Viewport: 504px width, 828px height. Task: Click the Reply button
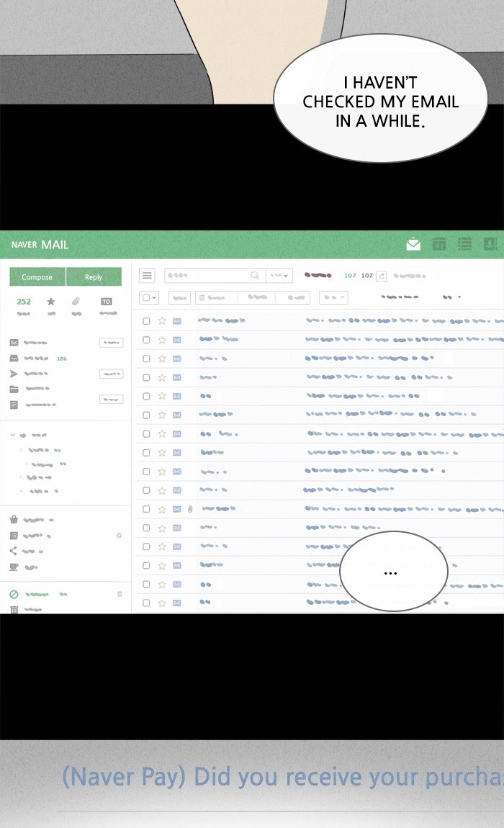94,277
